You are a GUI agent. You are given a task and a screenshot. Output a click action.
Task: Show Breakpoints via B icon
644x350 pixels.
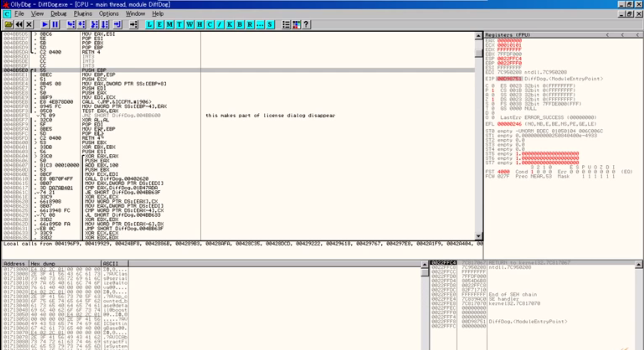[240, 25]
